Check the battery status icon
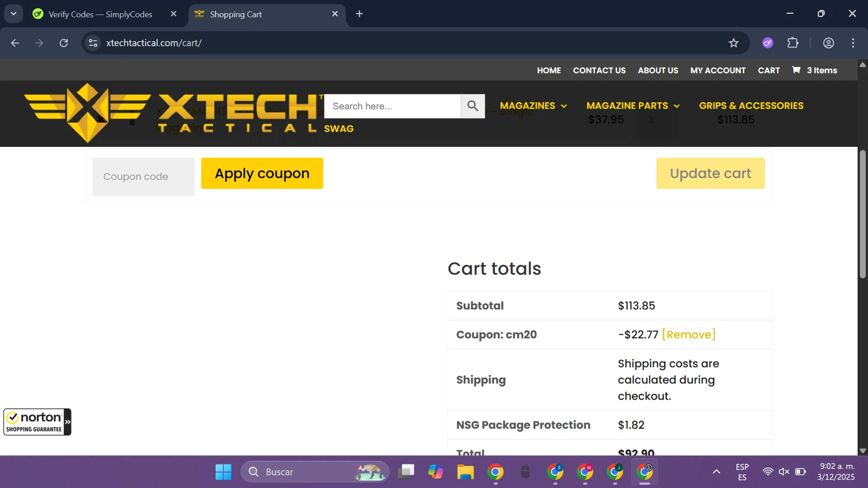 [801, 472]
